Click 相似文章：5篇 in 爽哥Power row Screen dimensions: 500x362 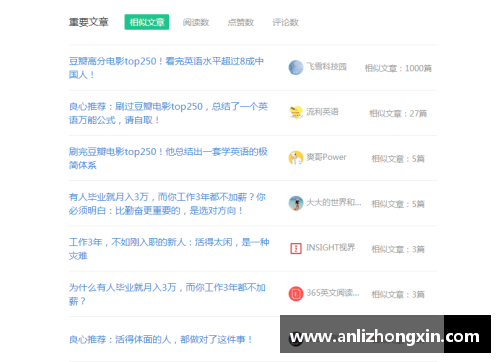click(x=398, y=159)
